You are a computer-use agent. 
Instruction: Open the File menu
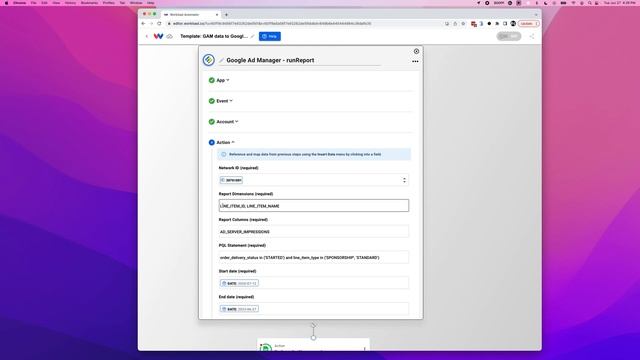34,3
